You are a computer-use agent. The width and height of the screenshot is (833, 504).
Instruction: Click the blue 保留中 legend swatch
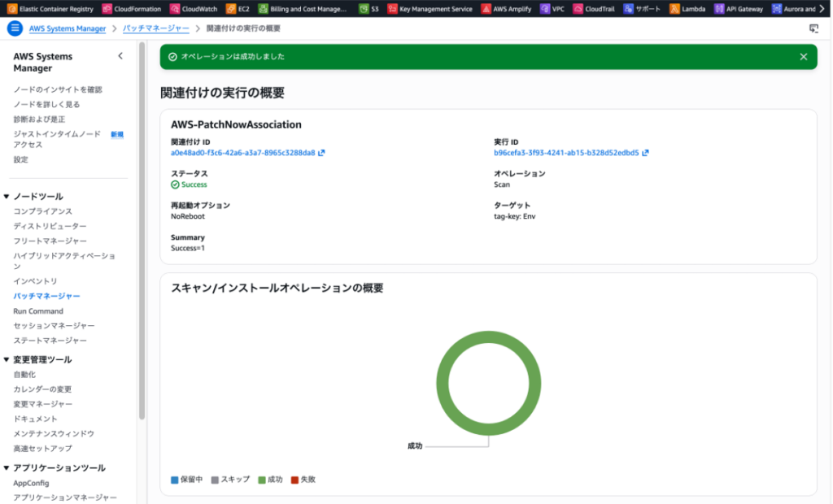tap(174, 480)
